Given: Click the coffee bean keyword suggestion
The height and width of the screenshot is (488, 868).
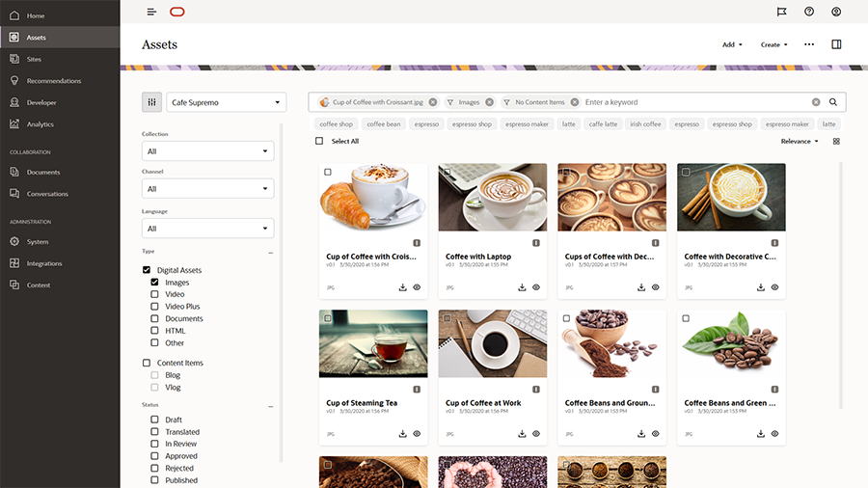Looking at the screenshot, I should [384, 124].
